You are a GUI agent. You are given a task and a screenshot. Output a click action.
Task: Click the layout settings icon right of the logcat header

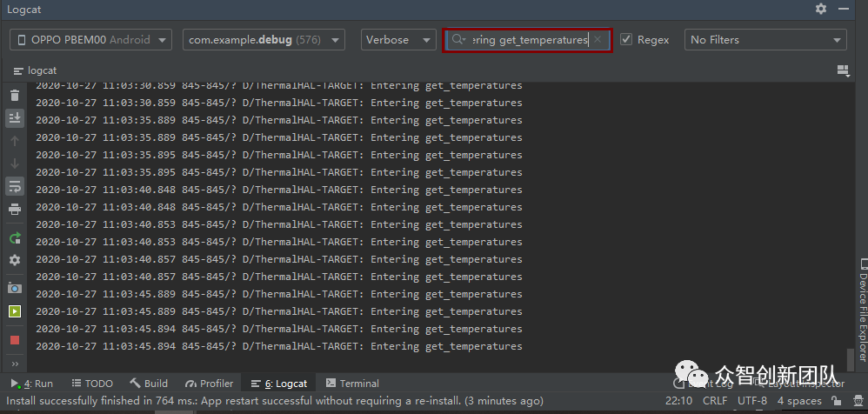(x=843, y=70)
